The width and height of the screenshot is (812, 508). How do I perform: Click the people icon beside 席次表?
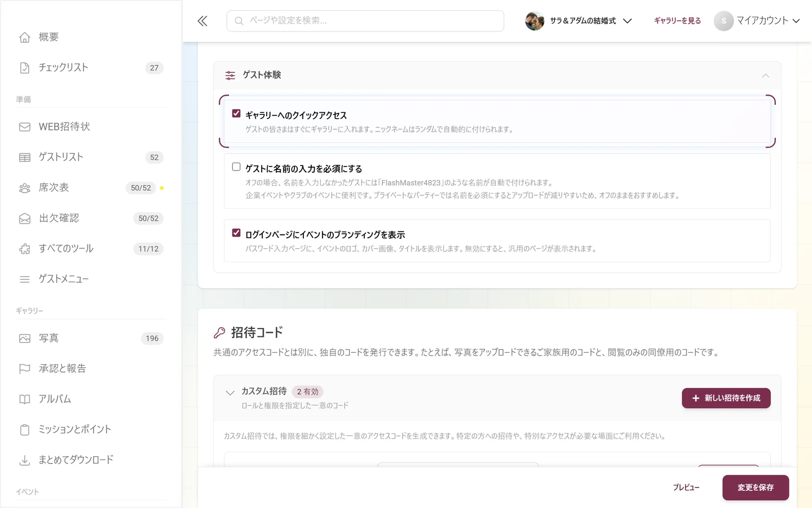click(x=25, y=188)
